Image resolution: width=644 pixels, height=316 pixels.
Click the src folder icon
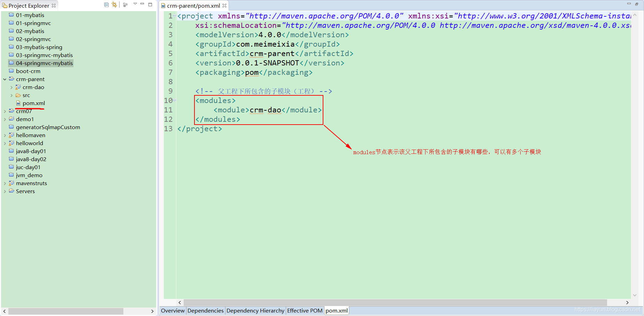click(18, 95)
